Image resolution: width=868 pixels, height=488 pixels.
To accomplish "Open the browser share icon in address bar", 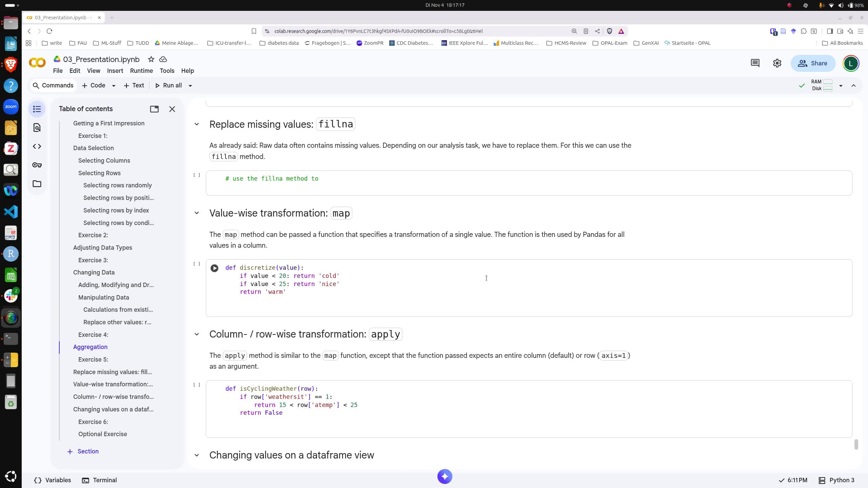I will point(597,31).
